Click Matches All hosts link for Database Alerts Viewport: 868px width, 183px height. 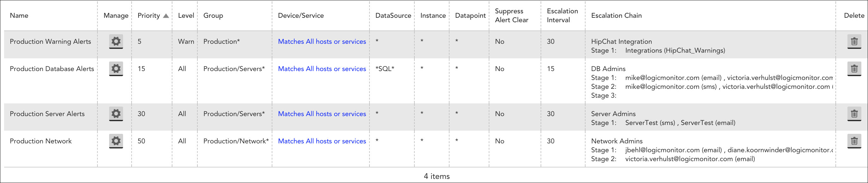322,69
